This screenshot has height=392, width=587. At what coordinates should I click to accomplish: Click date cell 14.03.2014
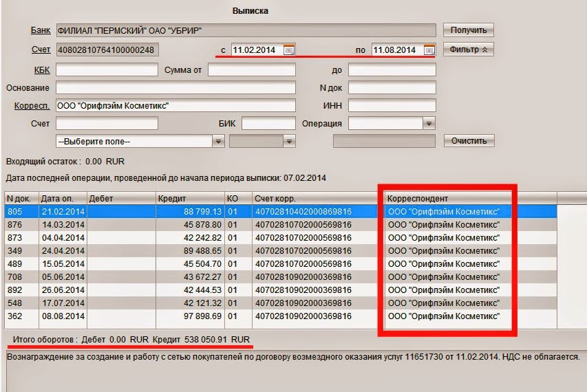click(63, 224)
